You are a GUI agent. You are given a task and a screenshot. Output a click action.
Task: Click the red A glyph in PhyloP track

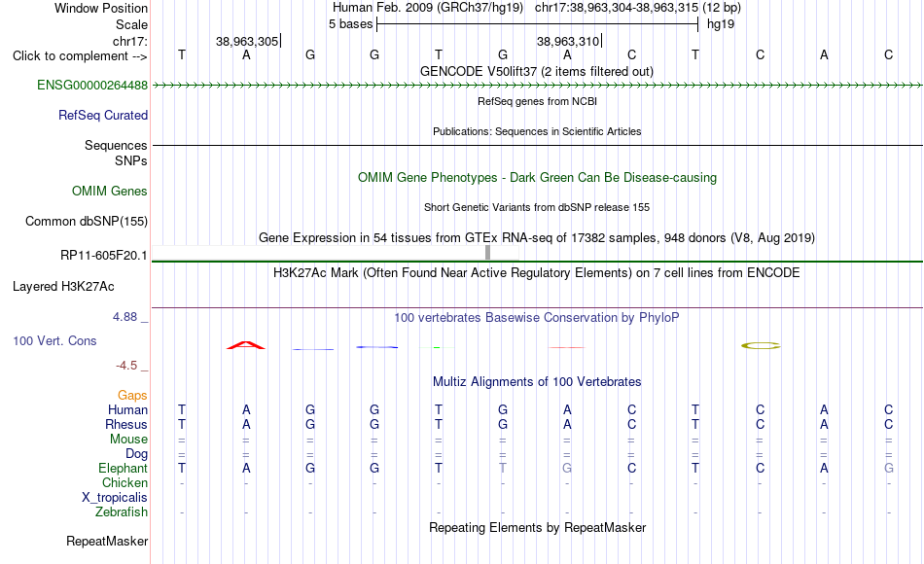coord(246,345)
